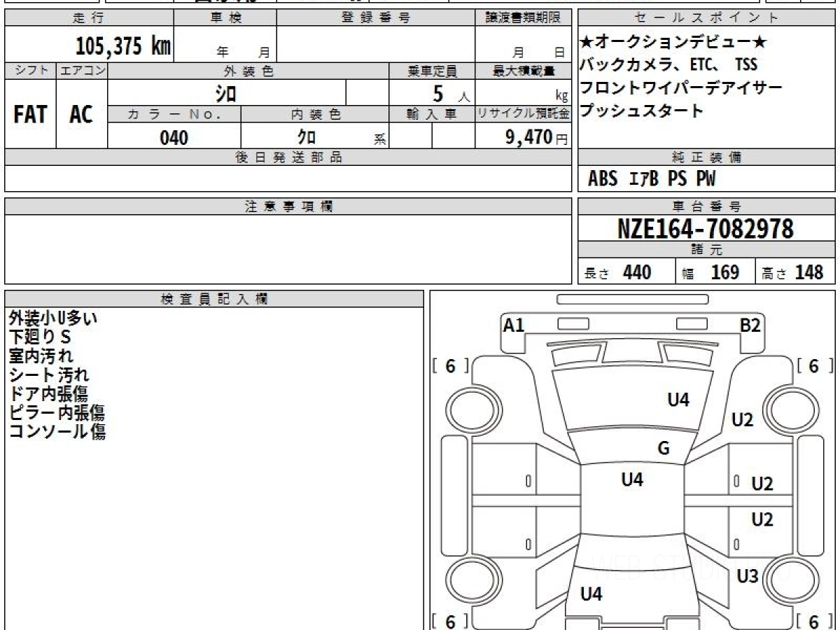Click the U3 mark near the rear wheel
This screenshot has width=840, height=630.
tap(748, 576)
